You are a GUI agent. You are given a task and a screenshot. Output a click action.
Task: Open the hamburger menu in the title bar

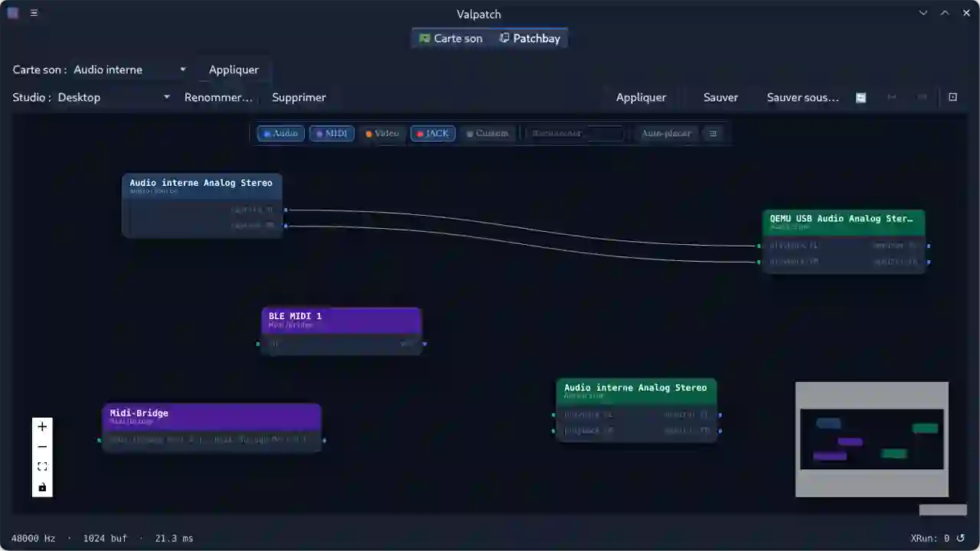click(34, 13)
